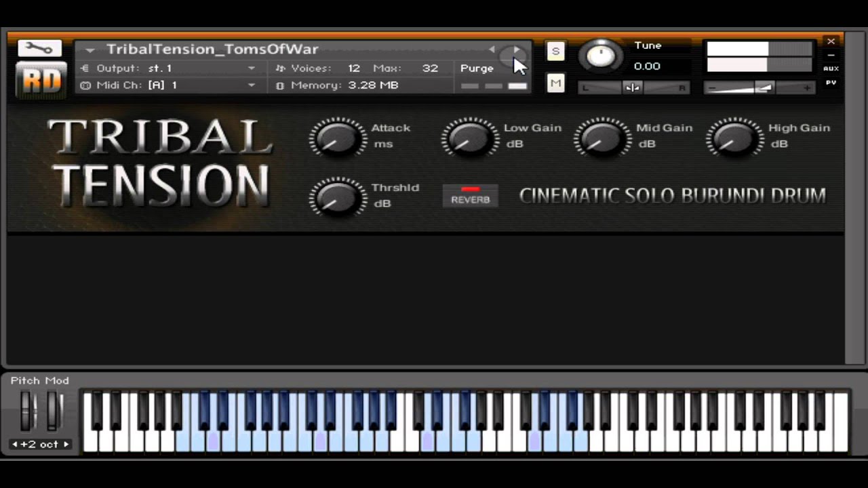Shift keyboard octave down with left arrow
This screenshot has height=488, width=868.
(15, 445)
